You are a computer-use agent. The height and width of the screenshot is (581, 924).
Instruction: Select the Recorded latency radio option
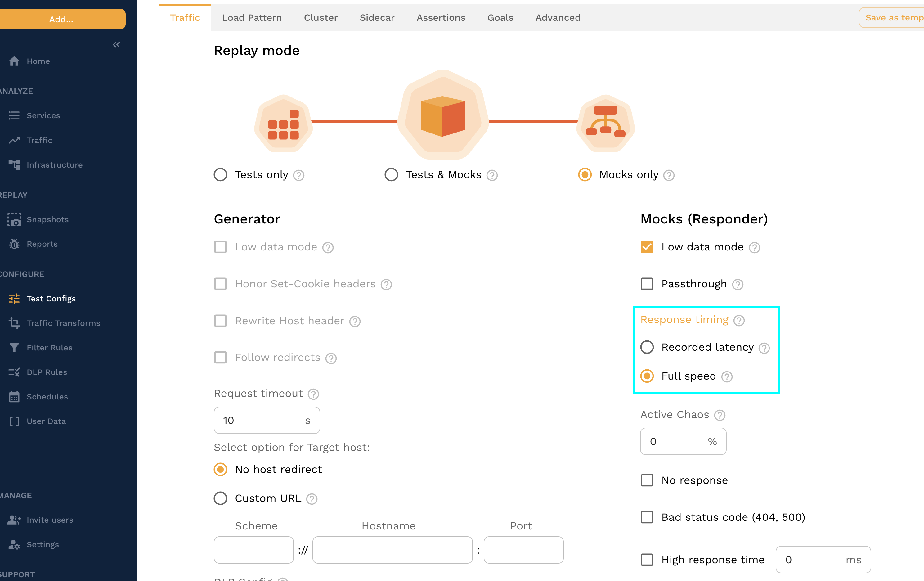[647, 347]
